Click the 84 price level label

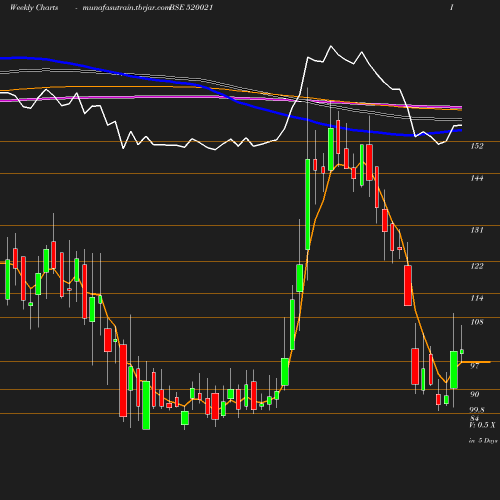[x=475, y=418]
